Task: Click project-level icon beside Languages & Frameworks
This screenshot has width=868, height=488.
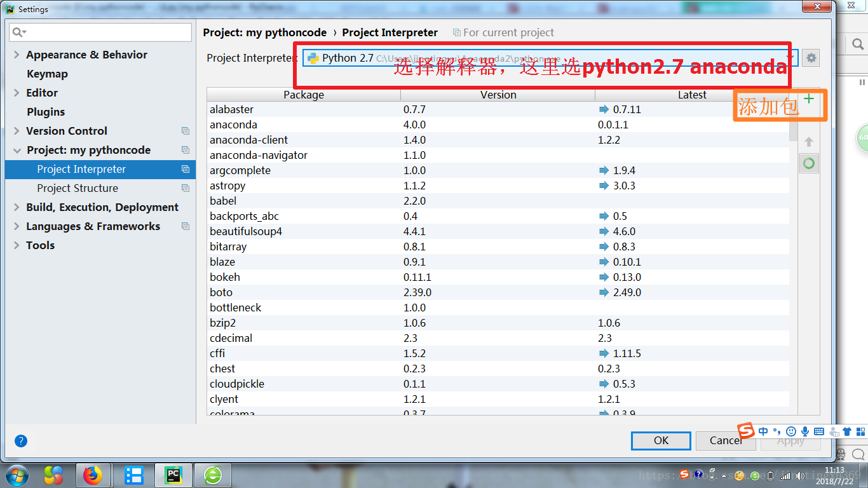Action: (x=186, y=226)
